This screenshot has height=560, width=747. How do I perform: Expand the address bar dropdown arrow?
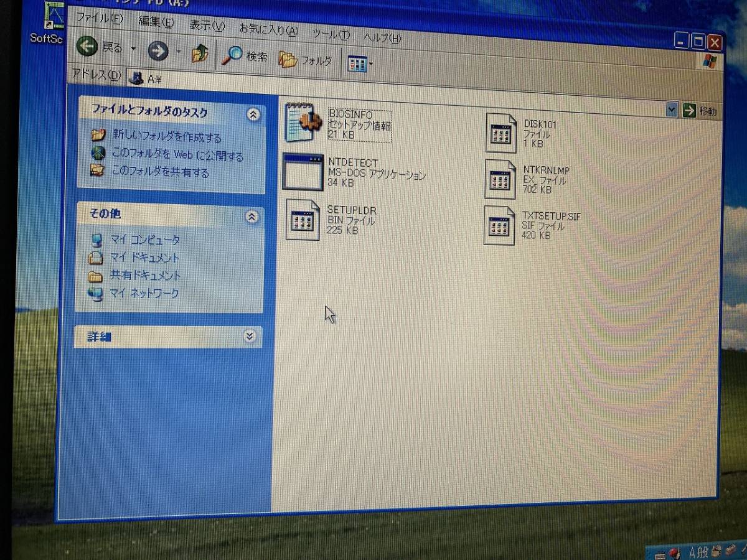point(671,110)
